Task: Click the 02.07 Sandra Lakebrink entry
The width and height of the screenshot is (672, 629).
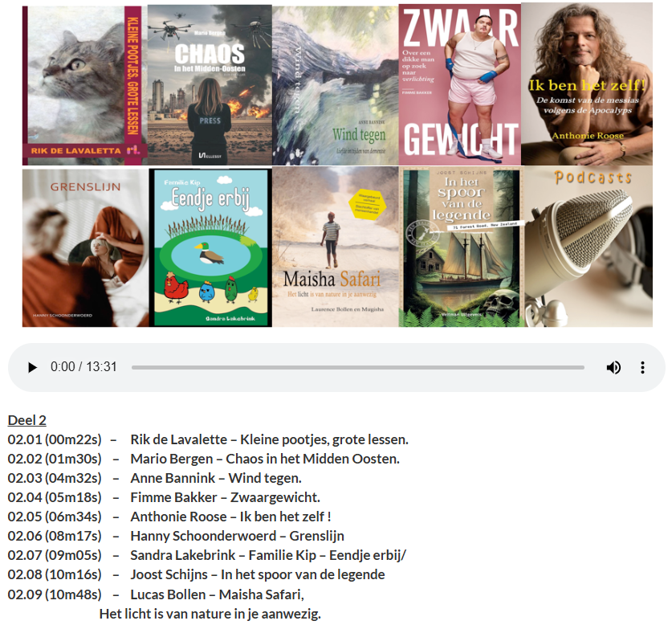Action: point(207,555)
